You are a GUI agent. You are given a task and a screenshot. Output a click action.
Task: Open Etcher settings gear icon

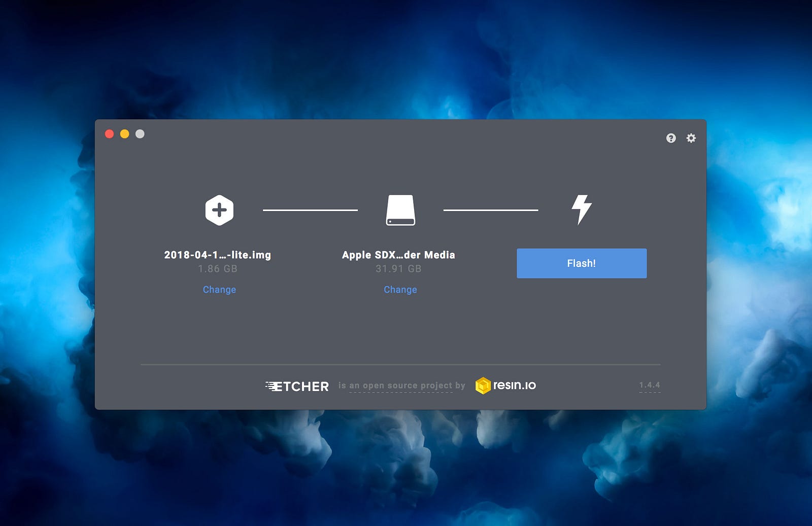691,138
